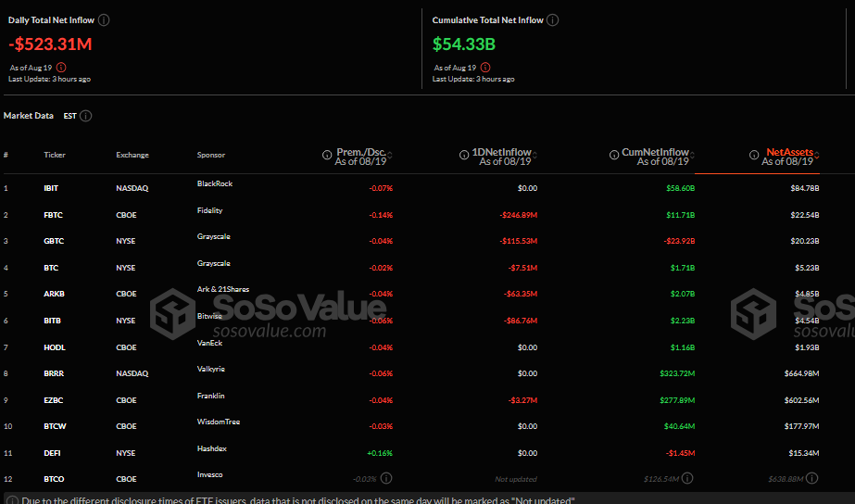This screenshot has height=504, width=855.
Task: Click the Hashdex sponsor name
Action: (212, 448)
